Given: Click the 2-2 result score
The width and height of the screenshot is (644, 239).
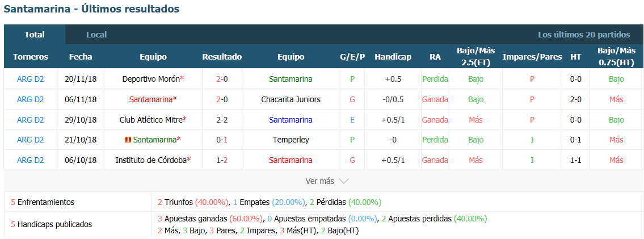Looking at the screenshot, I should tap(222, 120).
